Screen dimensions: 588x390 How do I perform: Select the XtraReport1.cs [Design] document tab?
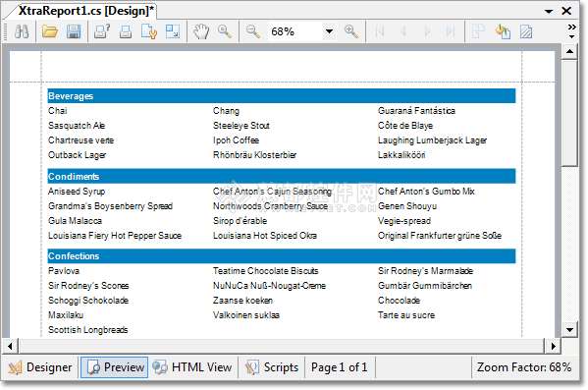pos(85,11)
